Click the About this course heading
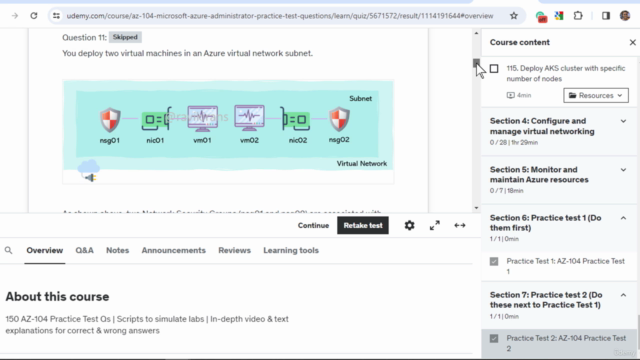Screen dimensions: 640x360 [57, 297]
